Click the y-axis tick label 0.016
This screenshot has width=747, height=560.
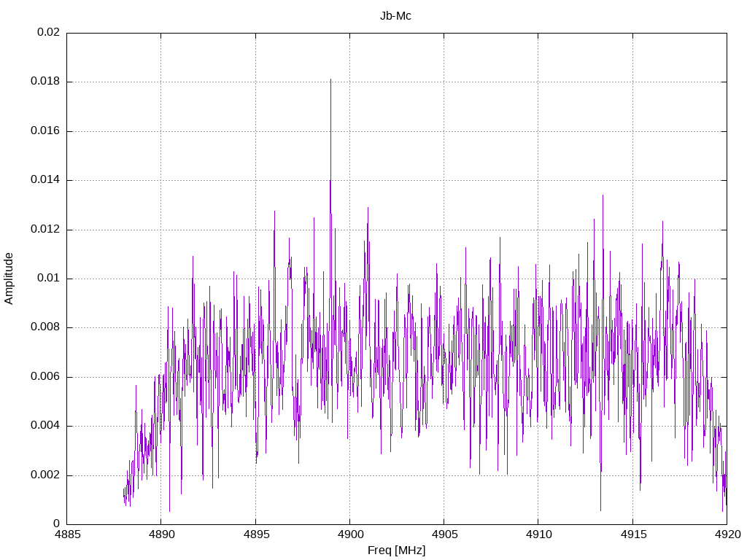click(x=45, y=131)
